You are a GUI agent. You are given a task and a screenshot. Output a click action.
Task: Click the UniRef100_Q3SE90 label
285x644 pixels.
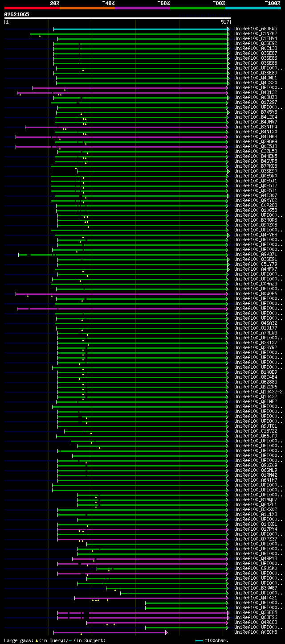256,171
